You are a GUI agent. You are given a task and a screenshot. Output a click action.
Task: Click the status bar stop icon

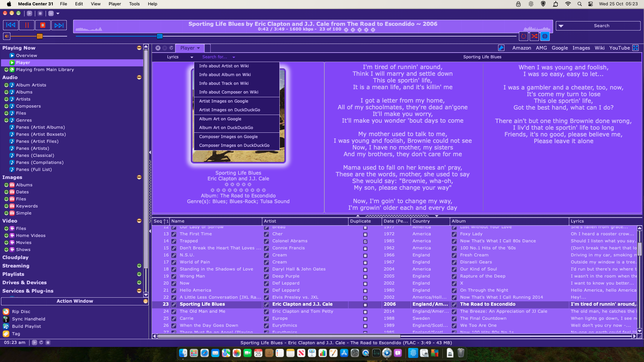48,343
